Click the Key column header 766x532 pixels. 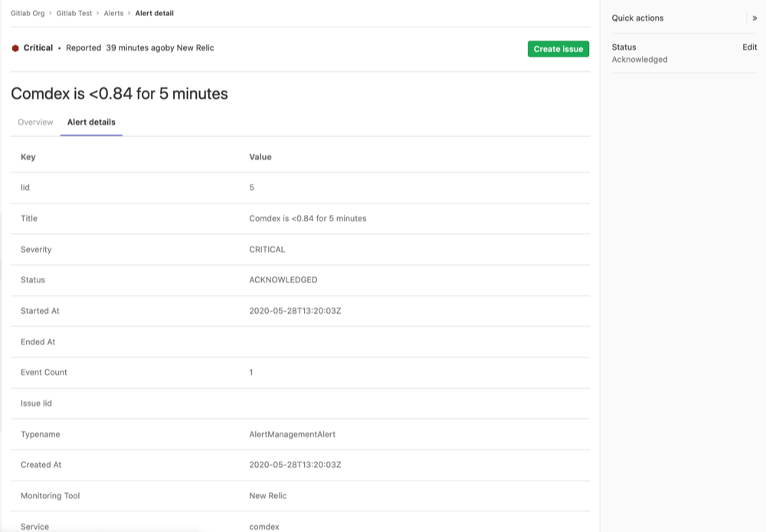28,157
